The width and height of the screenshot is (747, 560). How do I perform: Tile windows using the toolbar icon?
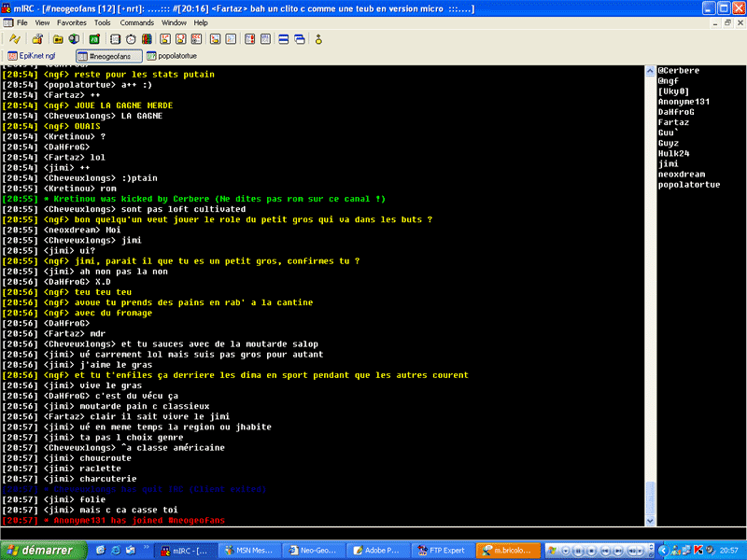click(x=283, y=39)
